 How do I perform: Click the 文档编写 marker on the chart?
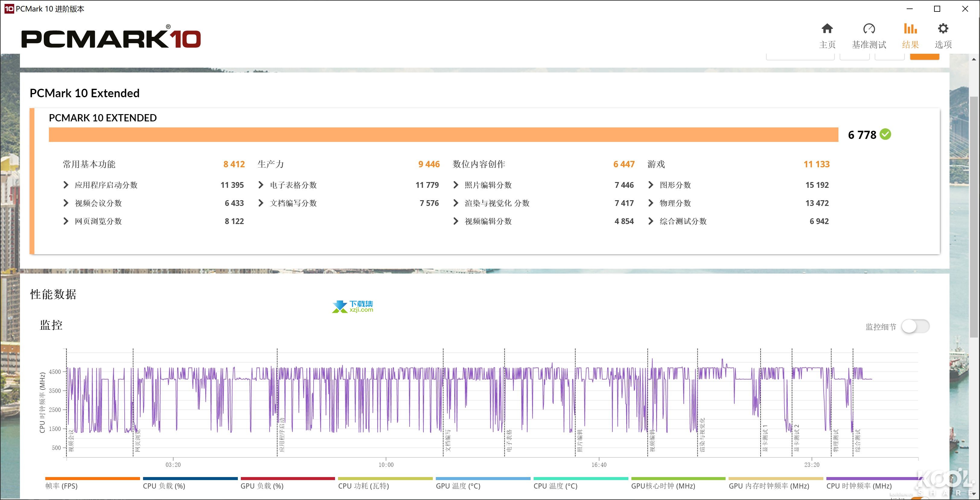(x=448, y=441)
